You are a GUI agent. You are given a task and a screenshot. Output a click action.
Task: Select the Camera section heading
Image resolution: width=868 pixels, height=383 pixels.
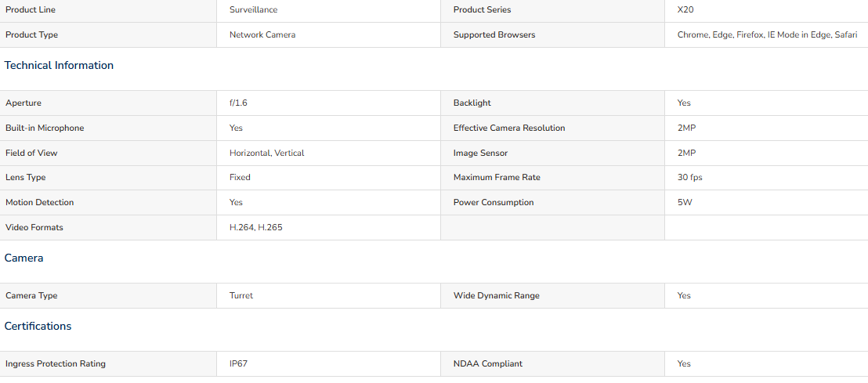coord(24,258)
